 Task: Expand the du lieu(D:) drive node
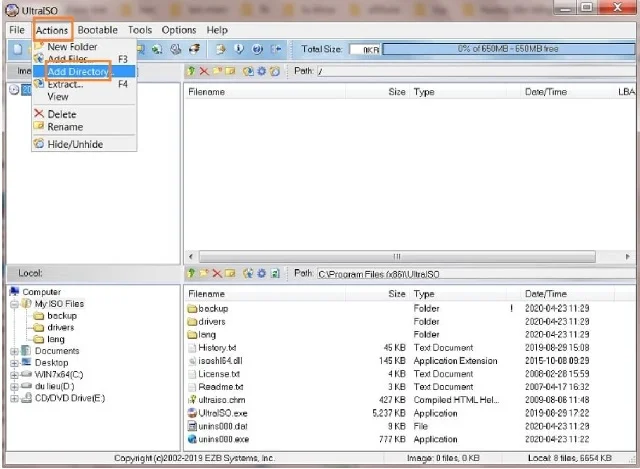coord(14,386)
